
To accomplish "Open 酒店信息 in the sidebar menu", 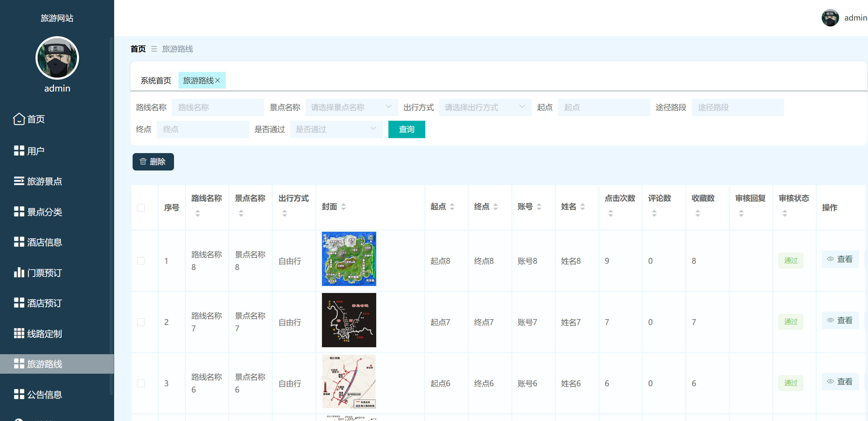I will point(57,242).
